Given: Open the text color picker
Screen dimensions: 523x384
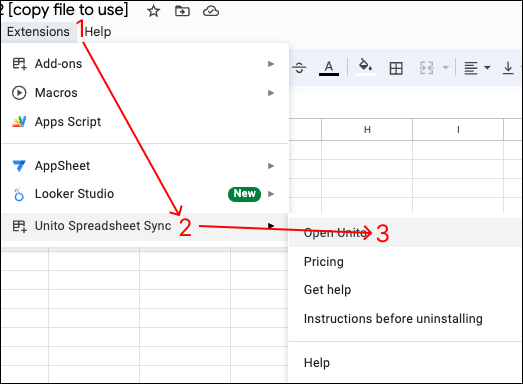Looking at the screenshot, I should pos(329,68).
